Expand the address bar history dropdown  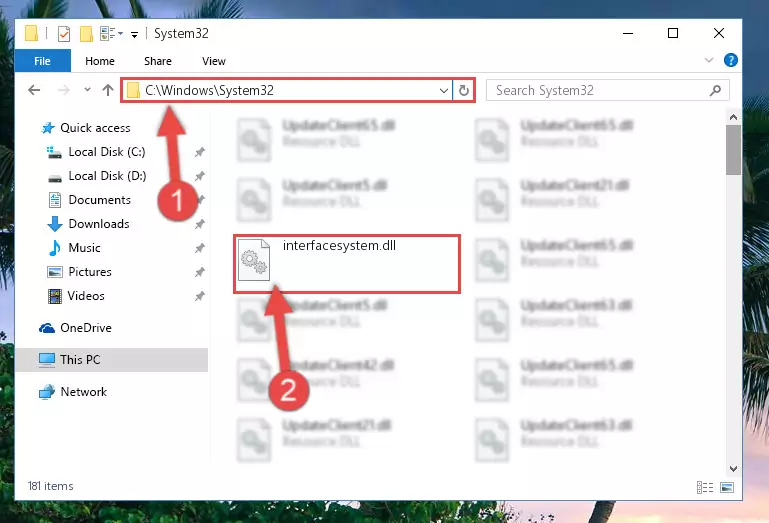point(443,90)
